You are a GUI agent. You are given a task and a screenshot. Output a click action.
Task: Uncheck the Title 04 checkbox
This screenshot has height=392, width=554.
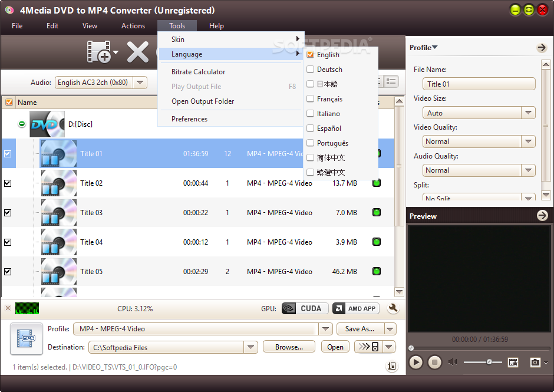coord(8,242)
